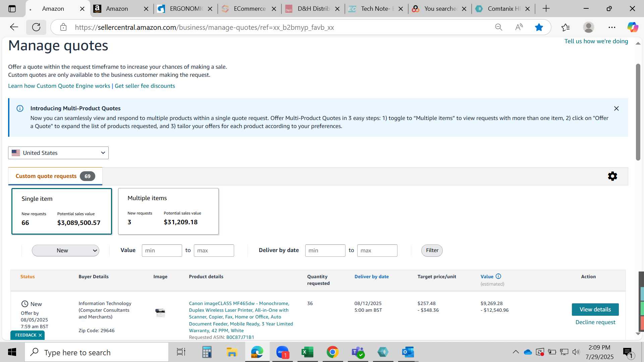Switch to You searched browser tab

pyautogui.click(x=440, y=9)
